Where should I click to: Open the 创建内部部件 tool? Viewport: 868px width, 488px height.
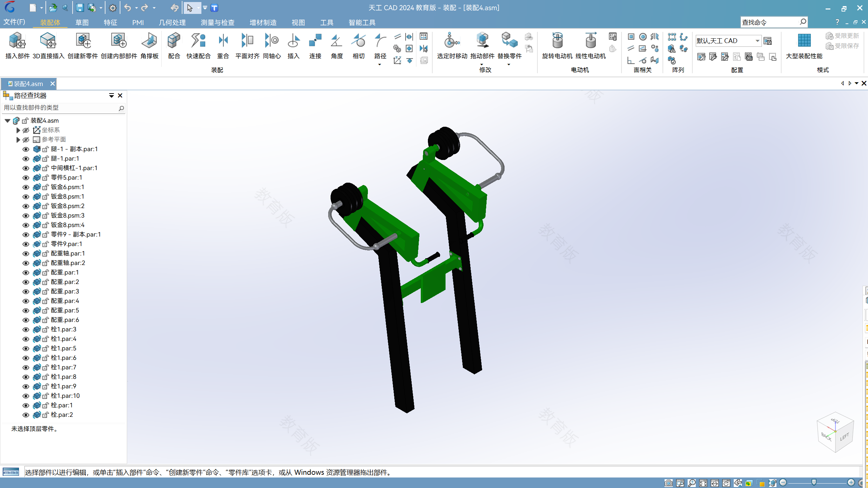click(x=119, y=46)
